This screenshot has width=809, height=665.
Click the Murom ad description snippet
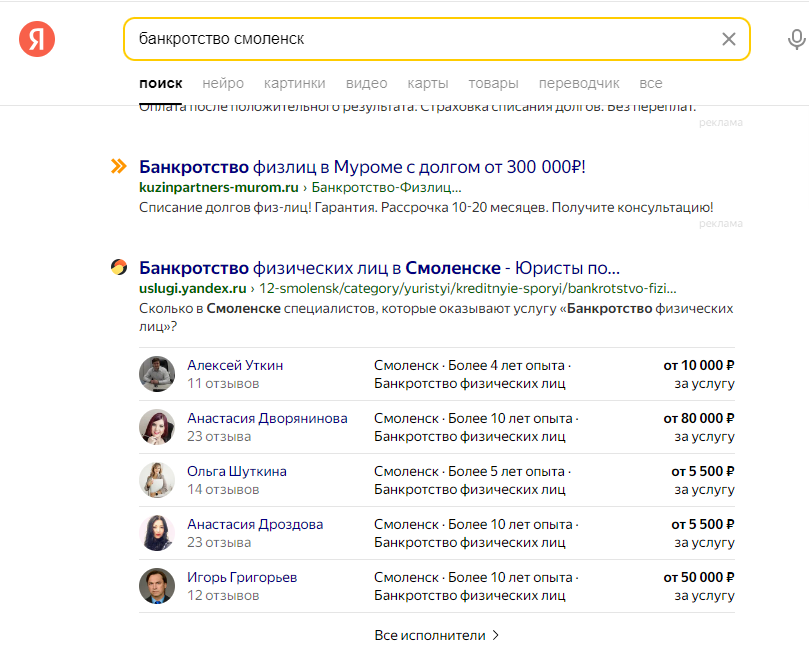(x=426, y=207)
